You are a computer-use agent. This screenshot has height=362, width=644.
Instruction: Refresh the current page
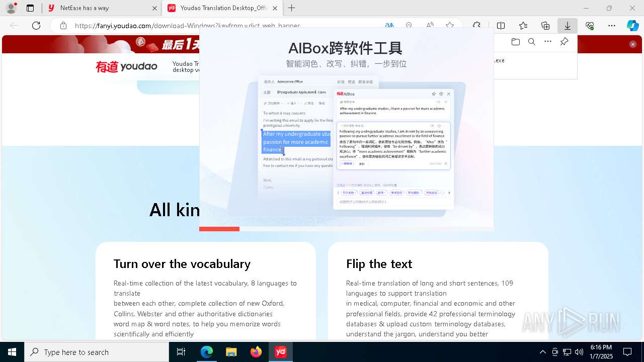(36, 26)
